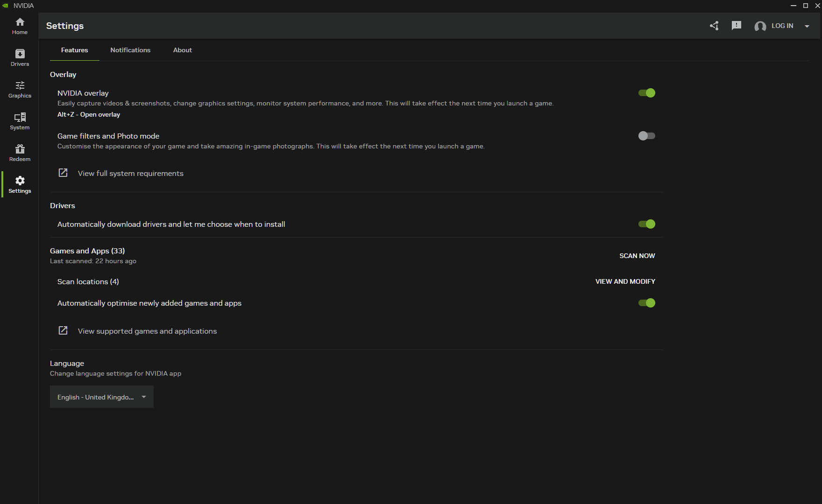Viewport: 822px width, 504px height.
Task: Disable the NVIDIA overlay toggle
Action: click(x=647, y=93)
